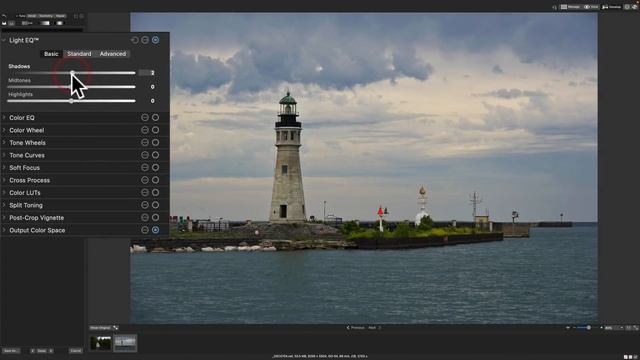640x360 pixels.
Task: Go to the Previous image
Action: pos(356,328)
